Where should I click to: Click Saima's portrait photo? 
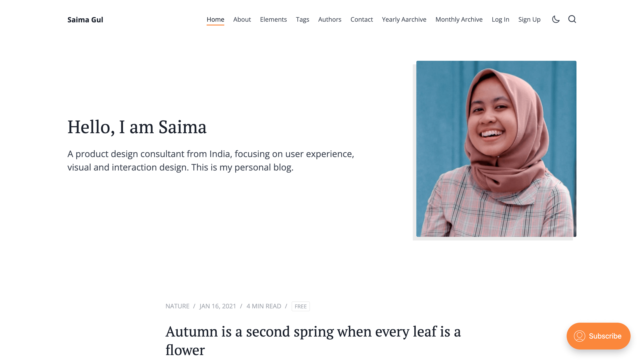click(496, 149)
